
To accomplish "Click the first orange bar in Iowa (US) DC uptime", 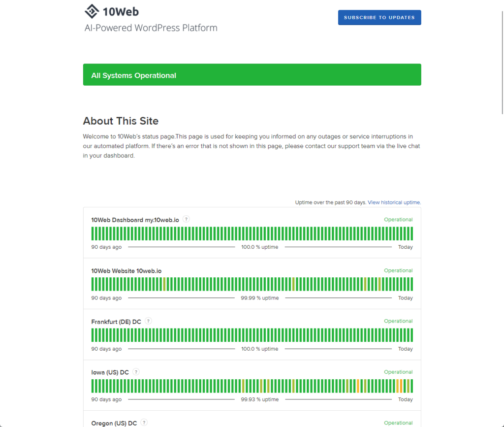I will pyautogui.click(x=358, y=386).
